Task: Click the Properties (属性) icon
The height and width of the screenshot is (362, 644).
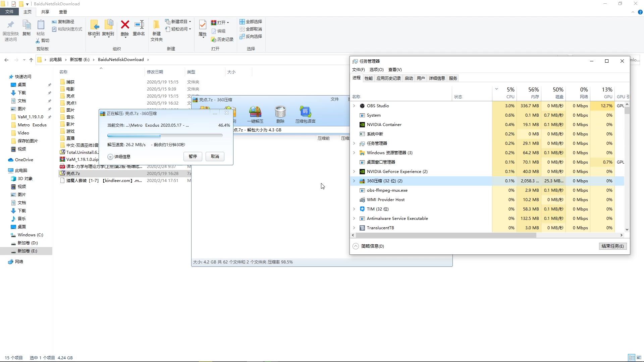Action: [x=203, y=25]
